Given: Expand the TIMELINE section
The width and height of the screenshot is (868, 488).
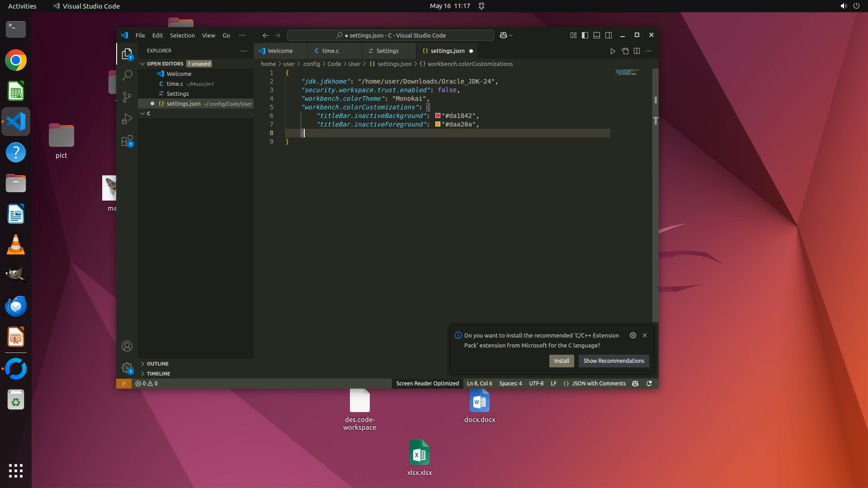Looking at the screenshot, I should click(x=158, y=374).
